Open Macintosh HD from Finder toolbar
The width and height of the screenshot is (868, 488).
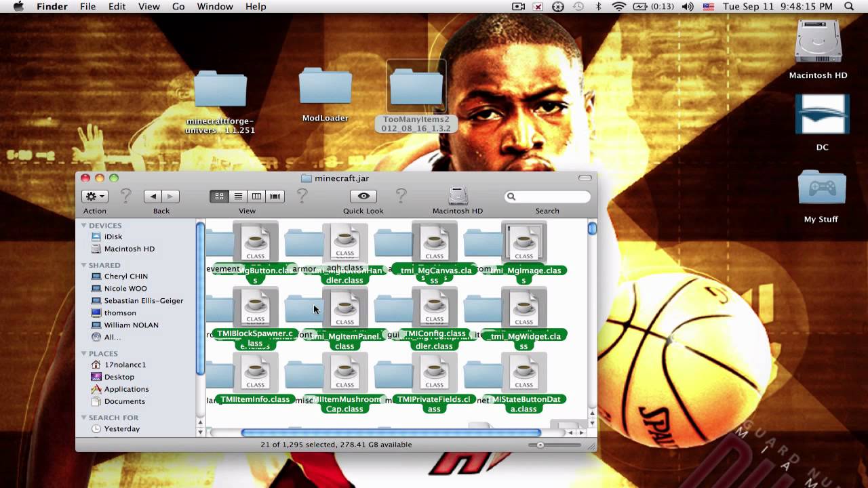[x=458, y=196]
